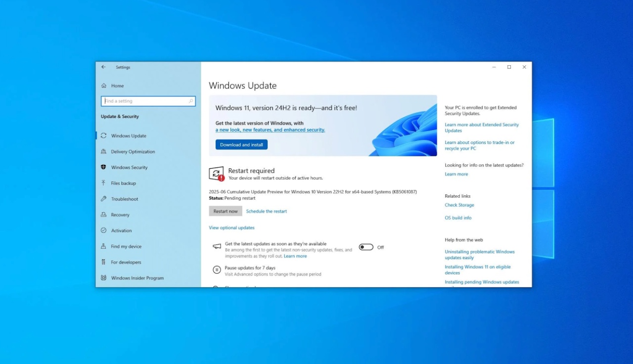Click the Troubleshoot wrench icon

click(104, 199)
